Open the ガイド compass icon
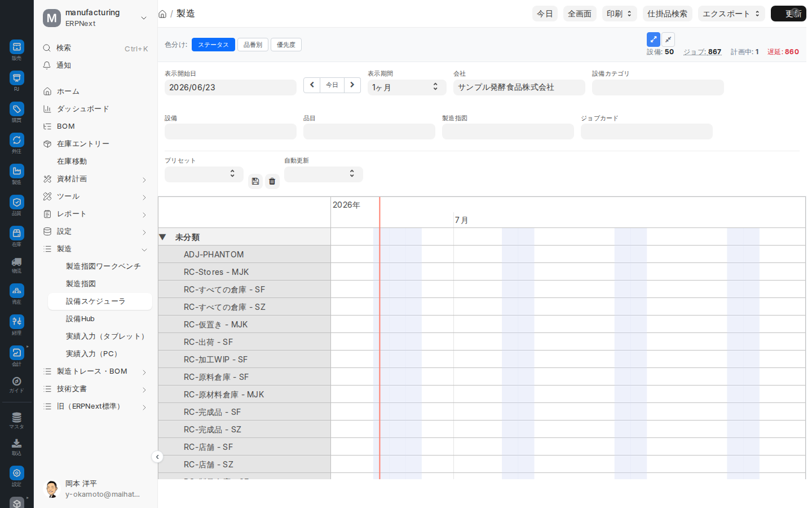 pos(17,382)
